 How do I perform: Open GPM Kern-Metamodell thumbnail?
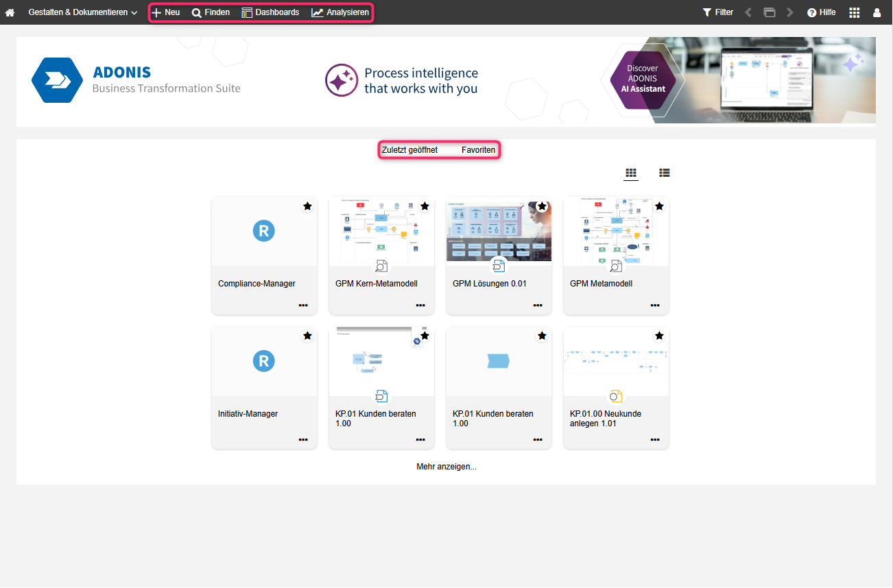381,232
